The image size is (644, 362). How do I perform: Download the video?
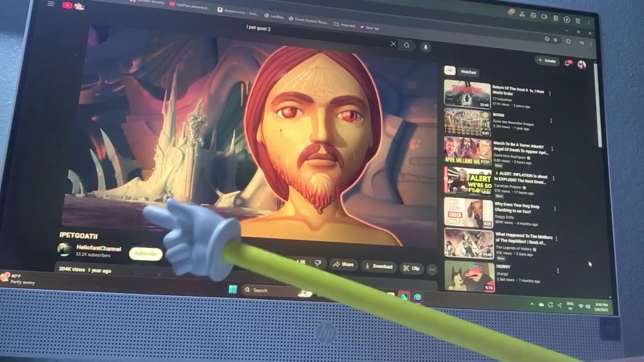[x=379, y=266]
